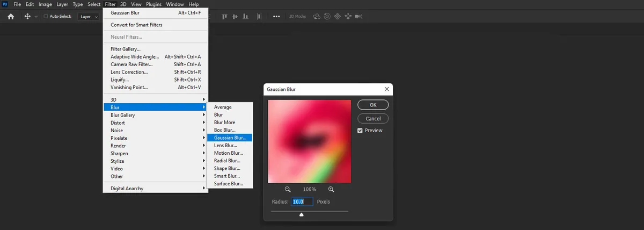Expand the Pixelate submenu
Screen dimensions: 644x230
pyautogui.click(x=156, y=138)
